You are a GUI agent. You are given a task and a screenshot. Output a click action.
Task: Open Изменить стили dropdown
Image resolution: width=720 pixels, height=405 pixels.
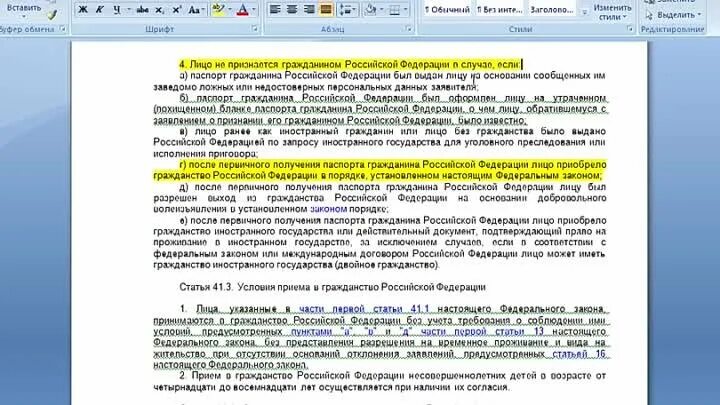click(612, 12)
